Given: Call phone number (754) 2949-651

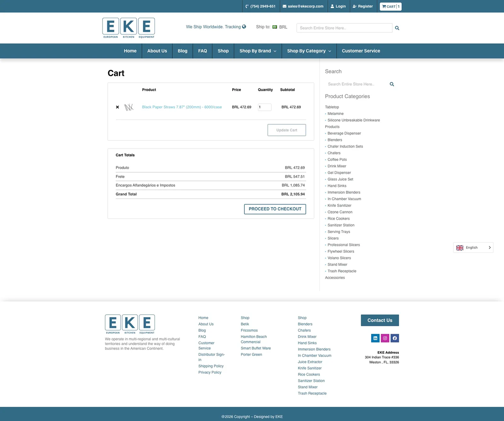Looking at the screenshot, I should click(261, 6).
